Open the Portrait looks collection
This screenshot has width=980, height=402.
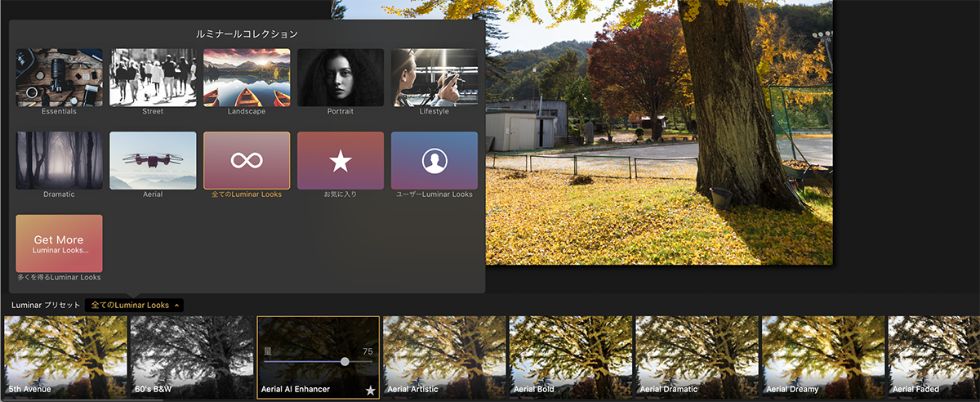tap(341, 78)
